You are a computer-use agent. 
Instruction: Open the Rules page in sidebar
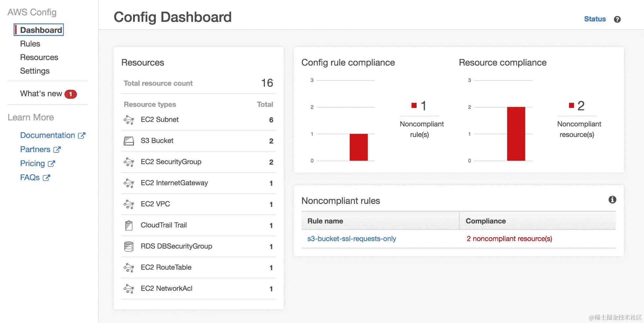pyautogui.click(x=30, y=44)
